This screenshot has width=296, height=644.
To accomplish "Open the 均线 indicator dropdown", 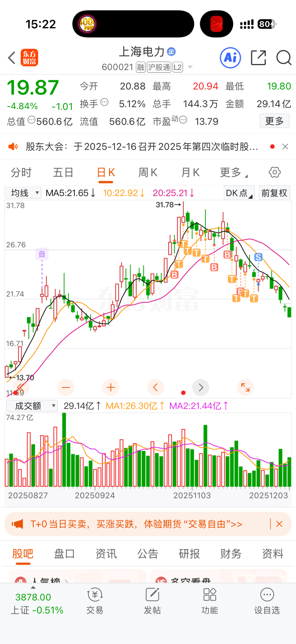I will point(23,193).
